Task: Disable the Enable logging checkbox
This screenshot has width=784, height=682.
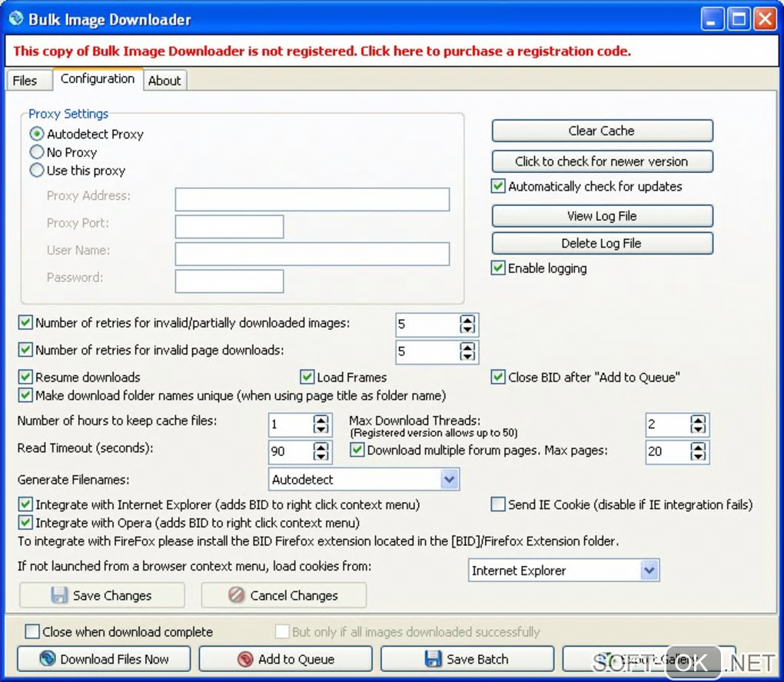Action: coord(498,268)
